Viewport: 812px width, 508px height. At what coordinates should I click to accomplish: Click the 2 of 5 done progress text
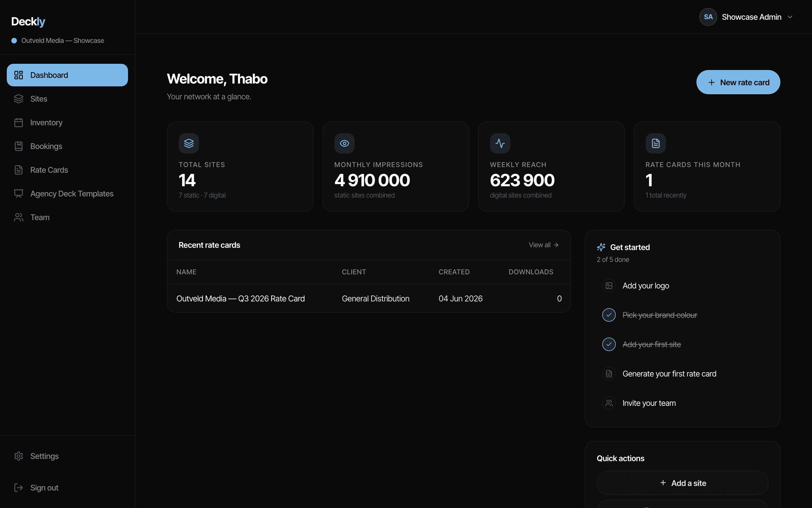(x=613, y=259)
